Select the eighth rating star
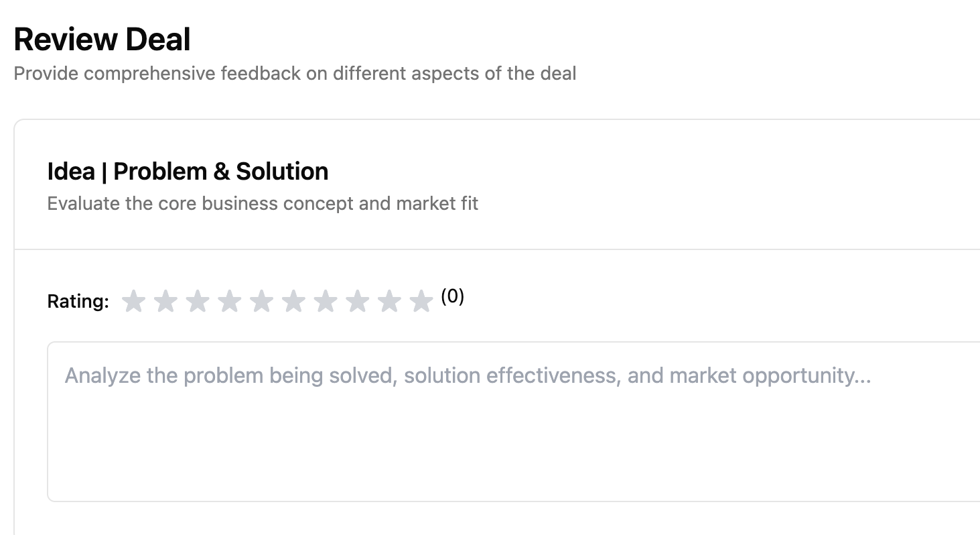The width and height of the screenshot is (980, 535). (358, 301)
